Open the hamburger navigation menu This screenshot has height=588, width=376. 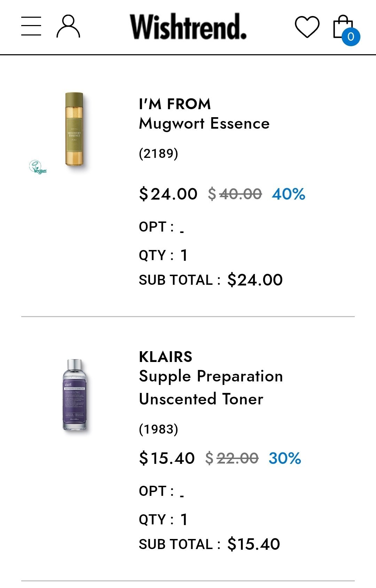pyautogui.click(x=31, y=26)
